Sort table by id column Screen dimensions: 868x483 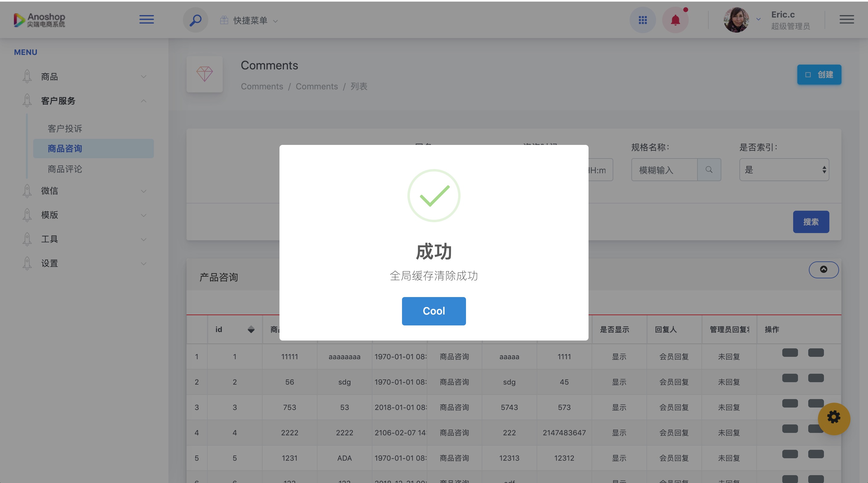click(251, 330)
